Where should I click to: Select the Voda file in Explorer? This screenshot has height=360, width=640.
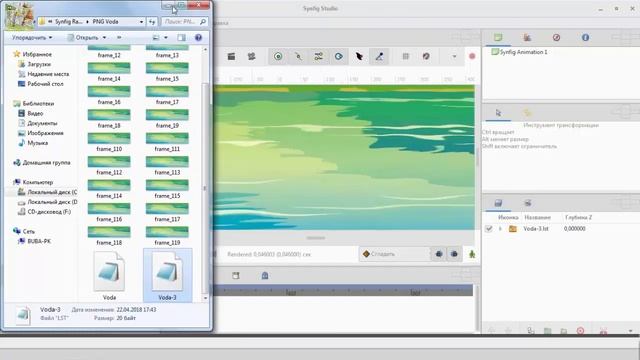[x=109, y=276]
